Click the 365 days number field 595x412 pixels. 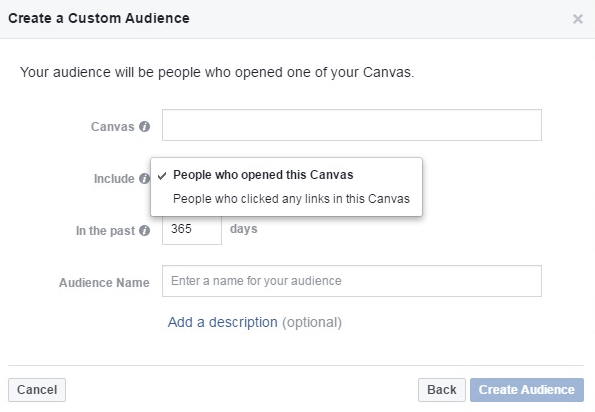(192, 229)
